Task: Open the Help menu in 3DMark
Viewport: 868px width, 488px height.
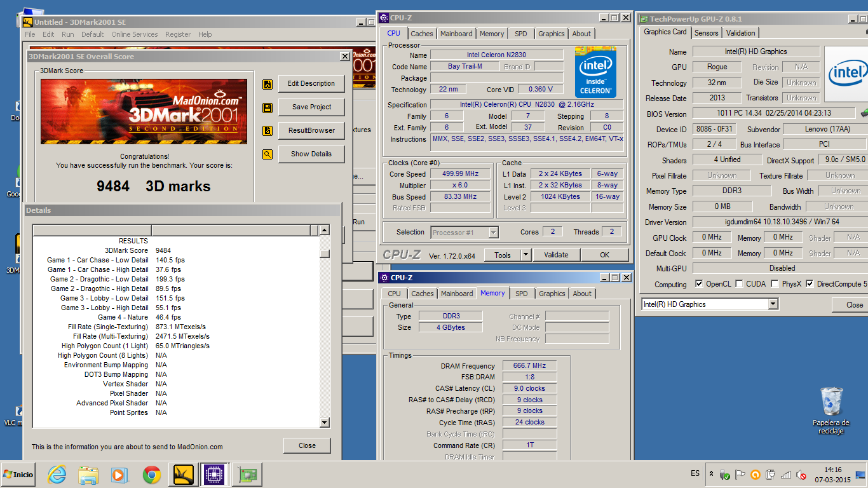Action: tap(205, 34)
